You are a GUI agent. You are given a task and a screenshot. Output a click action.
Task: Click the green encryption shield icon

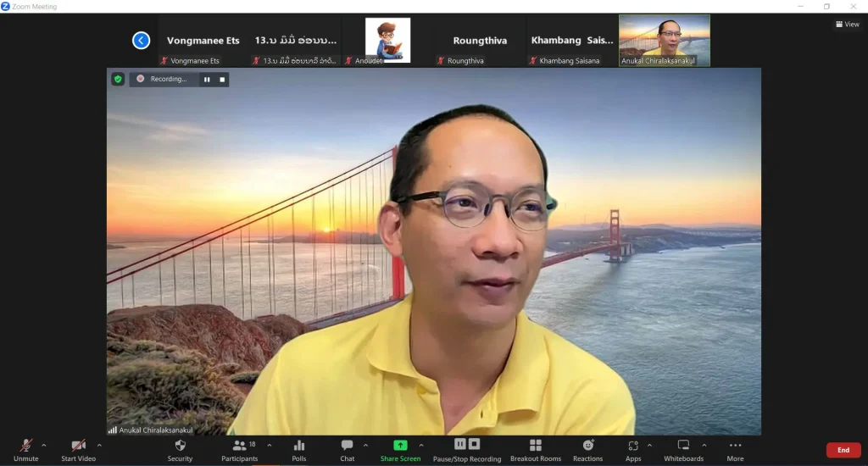click(118, 79)
